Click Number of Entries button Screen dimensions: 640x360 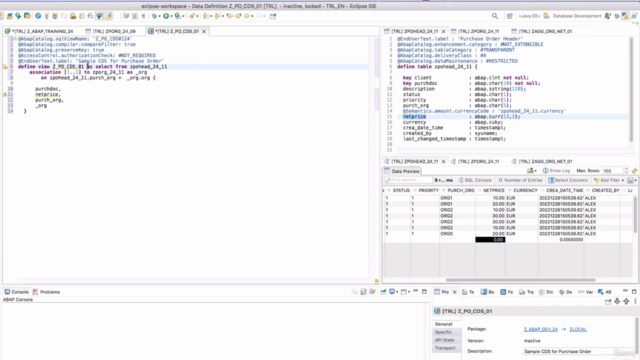point(520,180)
